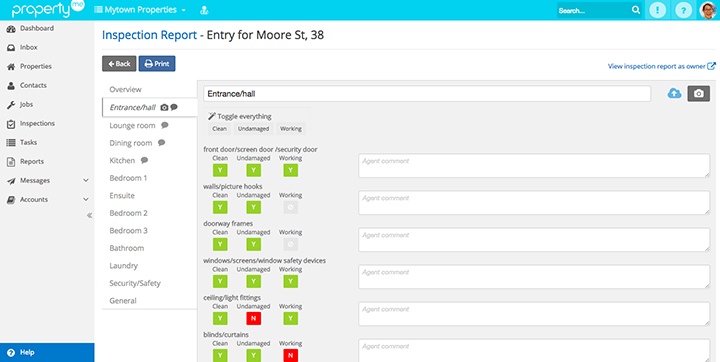
Task: Open Jobs with wrench icon
Action: tap(20, 104)
